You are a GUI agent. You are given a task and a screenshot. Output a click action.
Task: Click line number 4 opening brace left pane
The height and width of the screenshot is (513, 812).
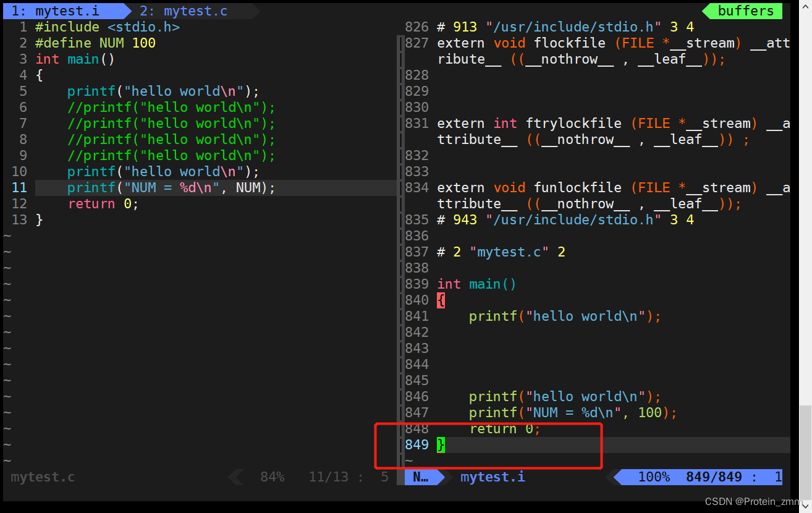pos(39,75)
